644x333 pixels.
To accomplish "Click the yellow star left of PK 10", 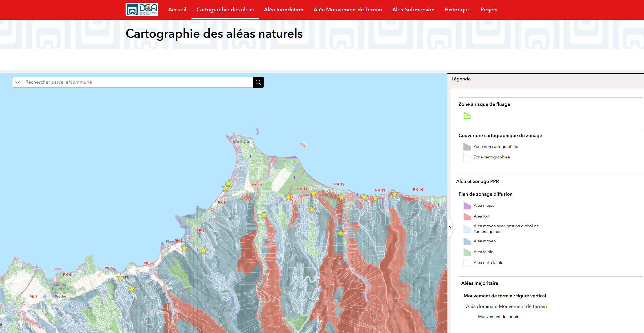I will 229,183.
